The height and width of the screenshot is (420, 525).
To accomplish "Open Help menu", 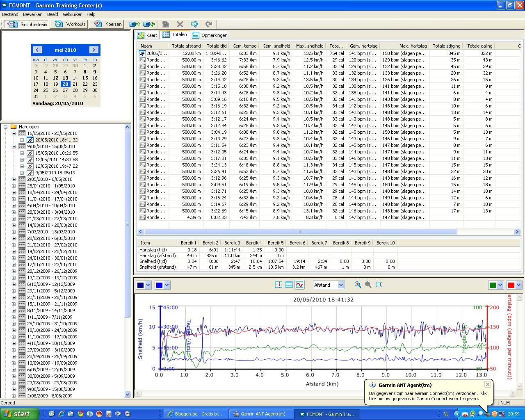I will (91, 14).
